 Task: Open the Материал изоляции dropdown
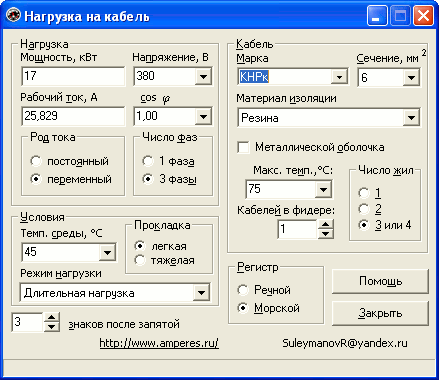point(411,118)
